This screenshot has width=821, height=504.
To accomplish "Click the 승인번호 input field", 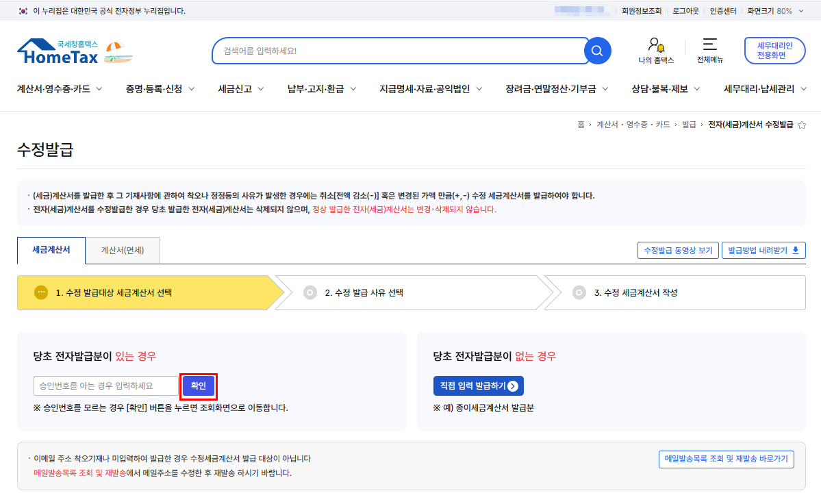I will click(106, 386).
